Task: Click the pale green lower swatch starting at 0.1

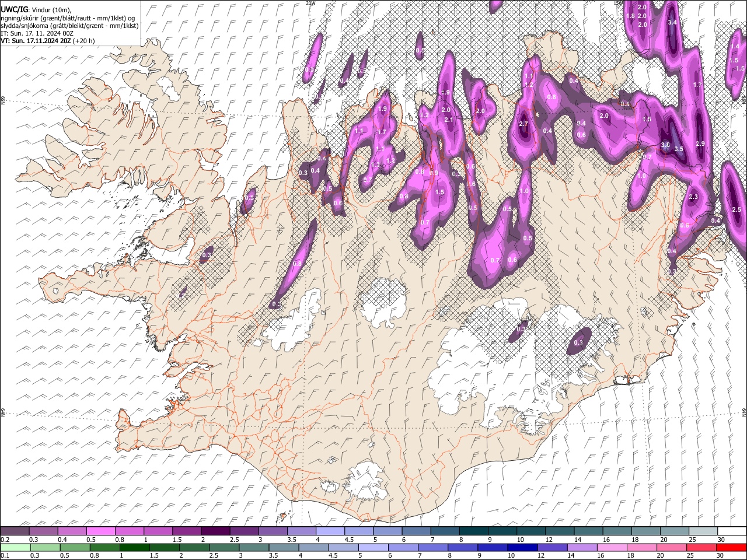Action: pos(15,547)
